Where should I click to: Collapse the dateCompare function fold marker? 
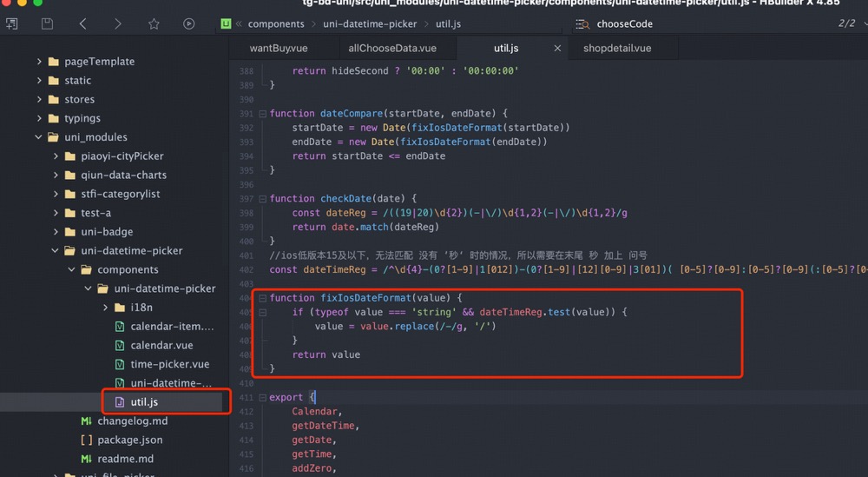coord(263,114)
